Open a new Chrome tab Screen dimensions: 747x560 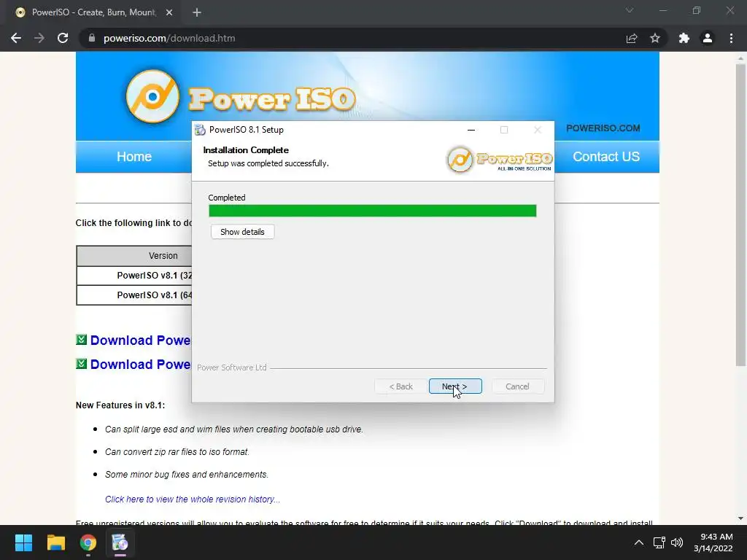197,12
